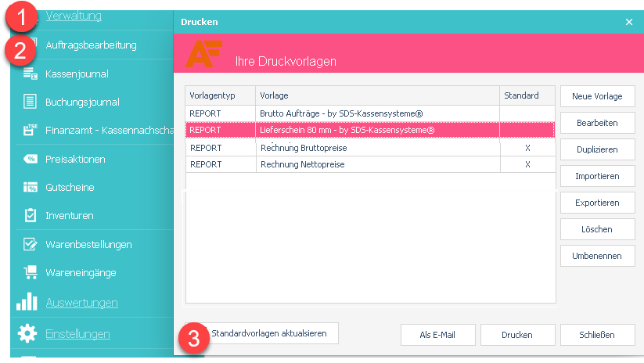Click Standard X of Rechnung Bruttopreise
This screenshot has height=363, width=644.
click(x=527, y=148)
